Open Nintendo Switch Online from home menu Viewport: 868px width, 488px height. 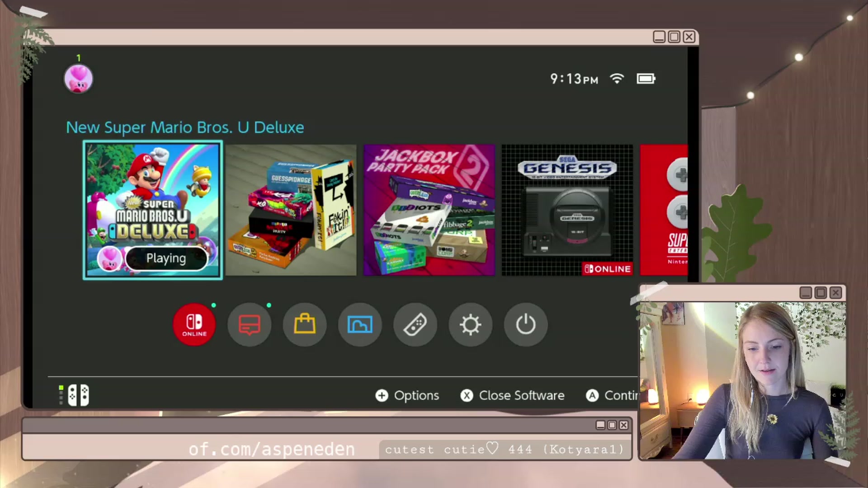(194, 324)
